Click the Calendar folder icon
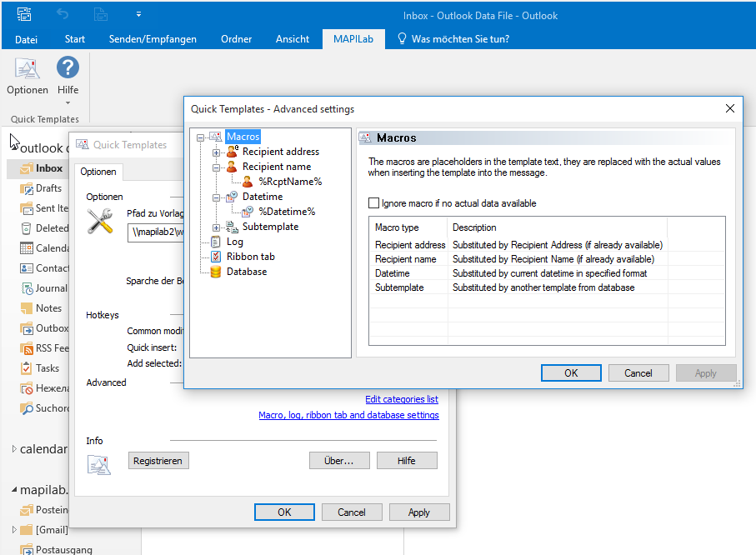The width and height of the screenshot is (756, 555). pos(26,248)
